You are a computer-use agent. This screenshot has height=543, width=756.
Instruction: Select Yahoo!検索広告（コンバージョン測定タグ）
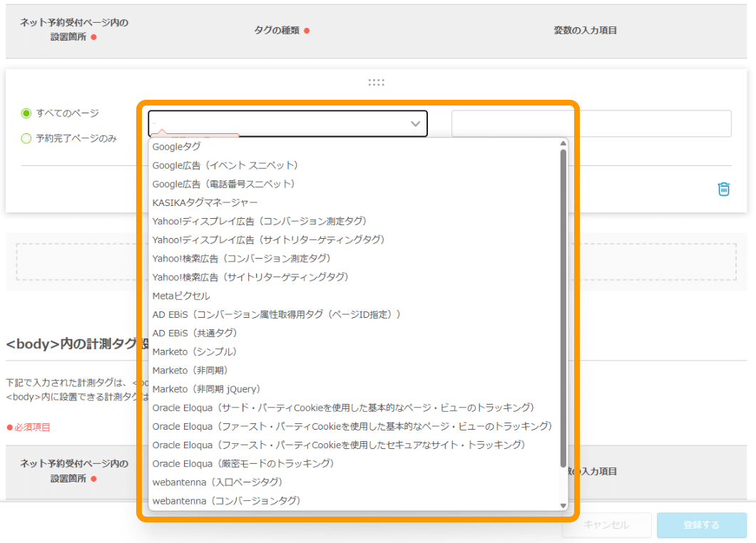(355, 258)
